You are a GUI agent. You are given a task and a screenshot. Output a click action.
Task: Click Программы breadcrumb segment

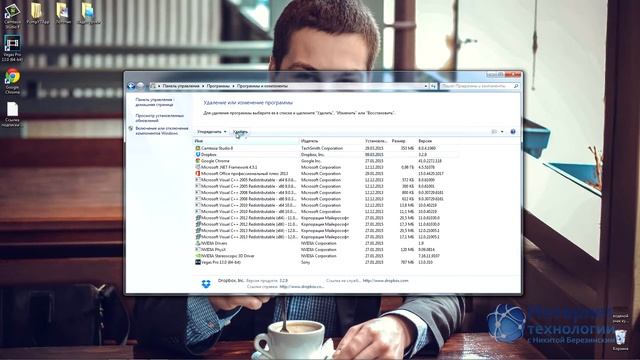click(218, 86)
